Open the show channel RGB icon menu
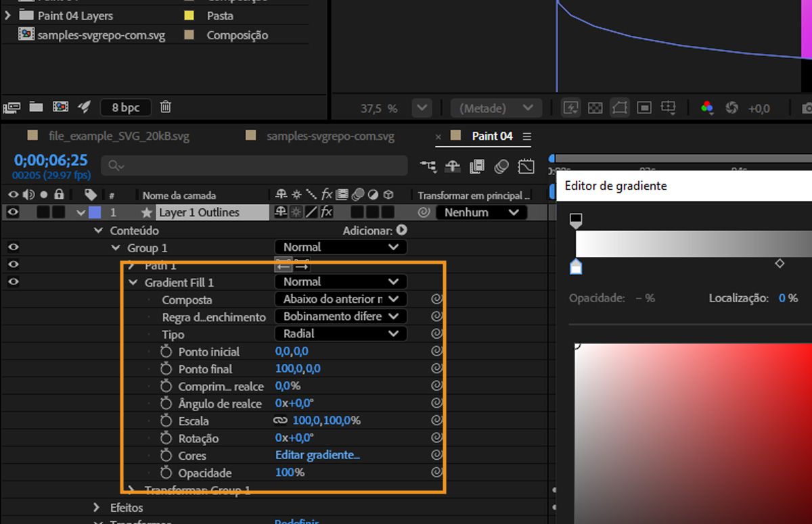The height and width of the screenshot is (524, 812). (707, 108)
